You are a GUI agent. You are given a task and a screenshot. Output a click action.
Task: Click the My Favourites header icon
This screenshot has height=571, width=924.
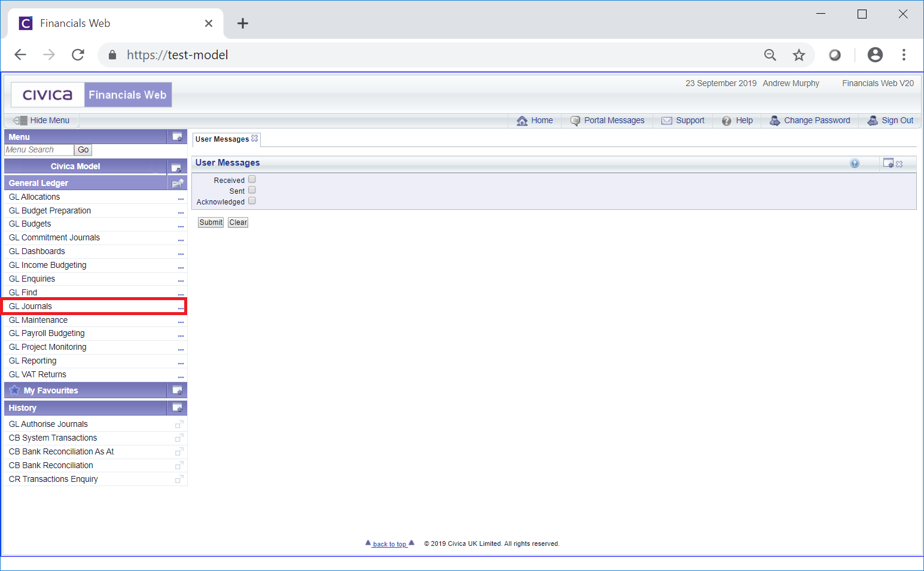[178, 390]
